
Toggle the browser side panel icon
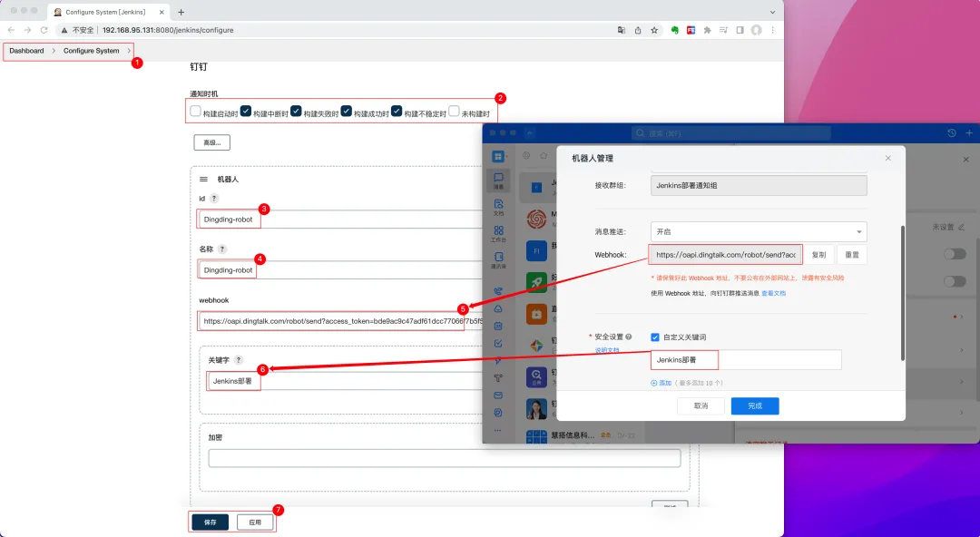(x=740, y=30)
